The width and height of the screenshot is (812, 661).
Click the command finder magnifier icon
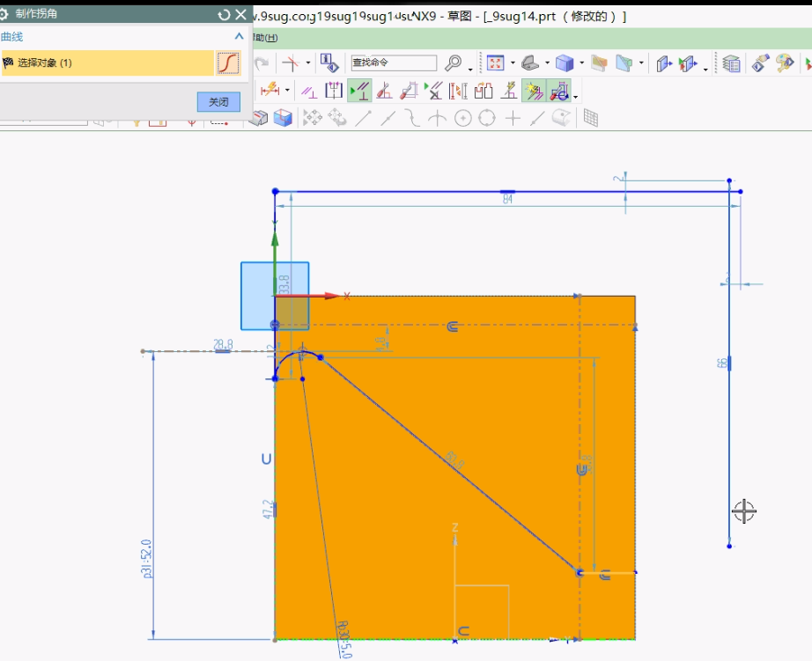click(454, 62)
